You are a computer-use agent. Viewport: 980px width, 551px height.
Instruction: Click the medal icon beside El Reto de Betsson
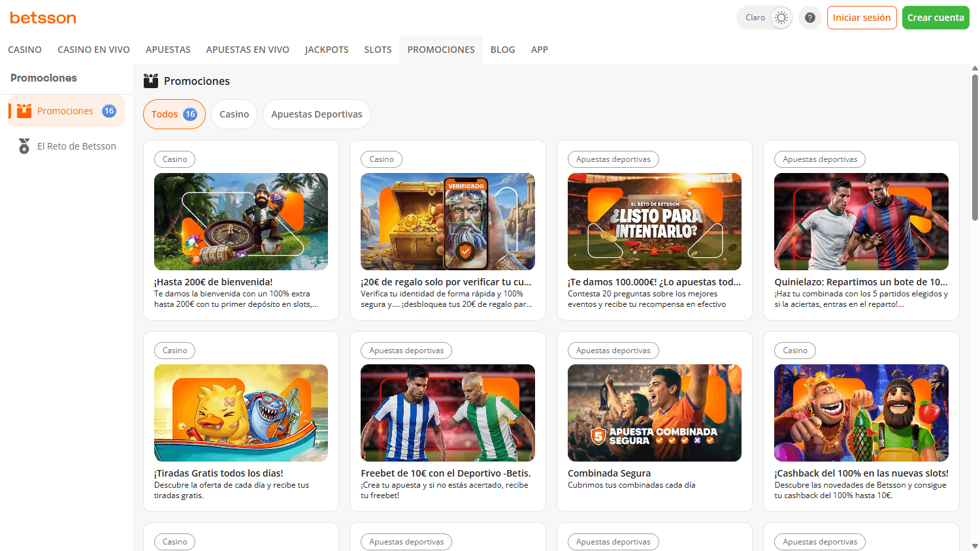tap(24, 146)
